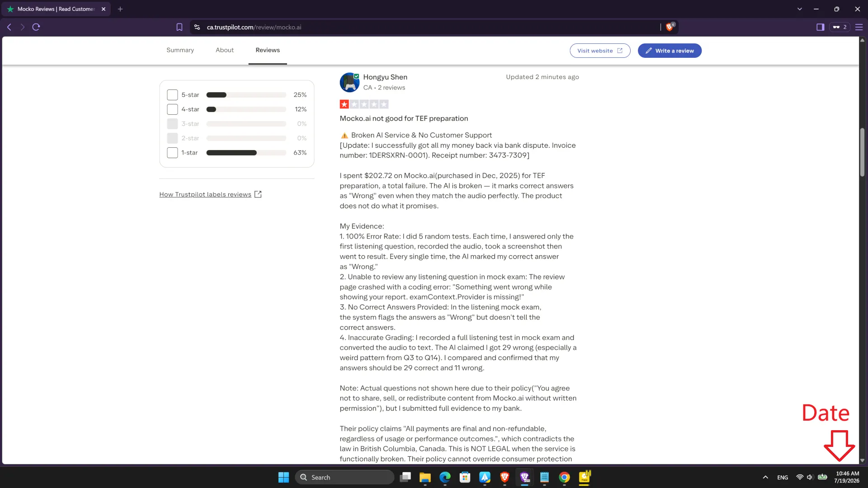
Task: Click the warning emoji in review text
Action: pos(344,135)
